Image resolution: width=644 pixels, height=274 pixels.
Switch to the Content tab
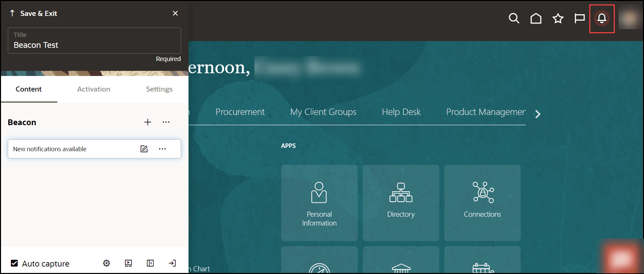29,89
